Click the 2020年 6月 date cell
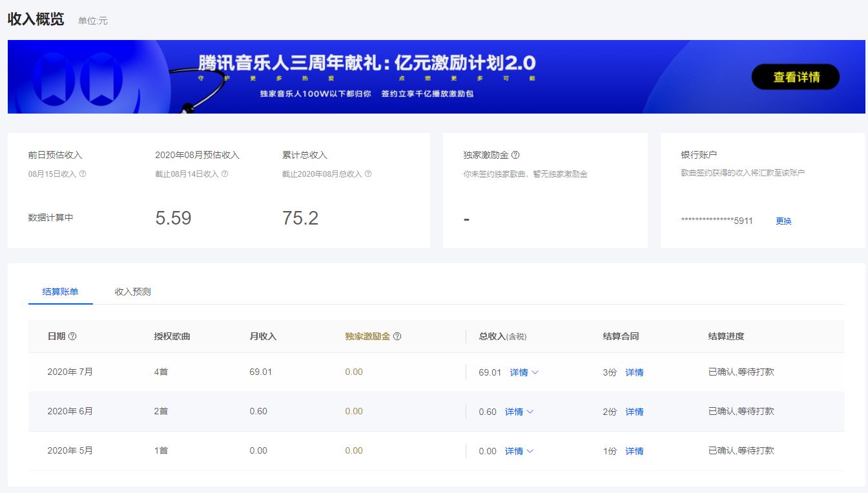The image size is (868, 493). click(x=70, y=411)
